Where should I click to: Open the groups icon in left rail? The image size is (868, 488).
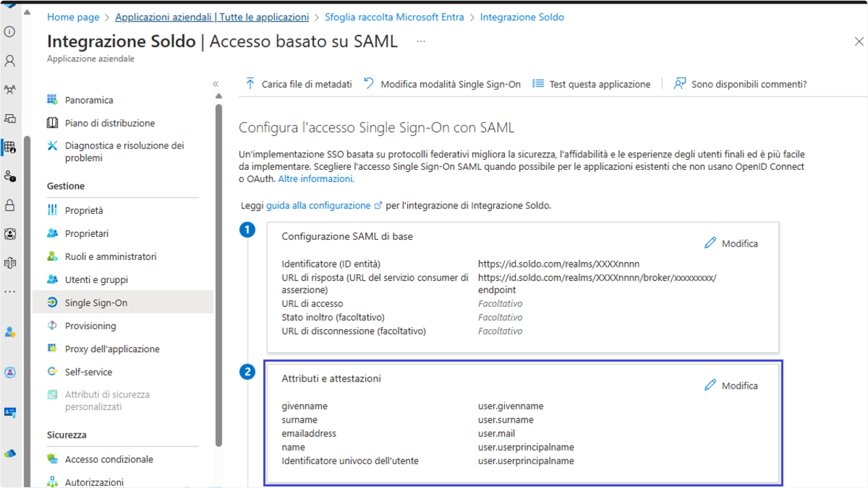pyautogui.click(x=9, y=90)
